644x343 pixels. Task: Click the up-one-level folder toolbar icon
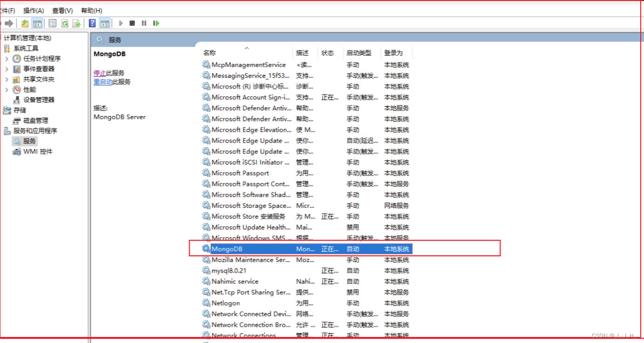tap(25, 23)
